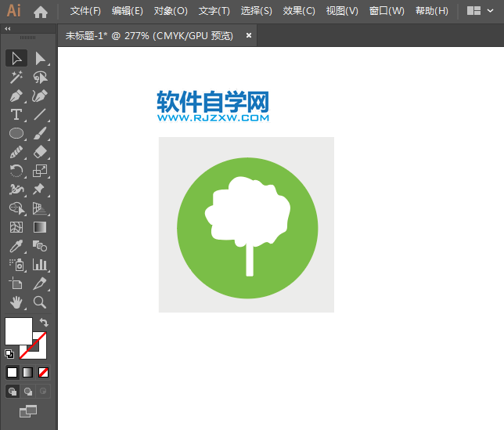Screen dimensions: 504x430
Task: Select the Hand tool
Action: [x=16, y=302]
